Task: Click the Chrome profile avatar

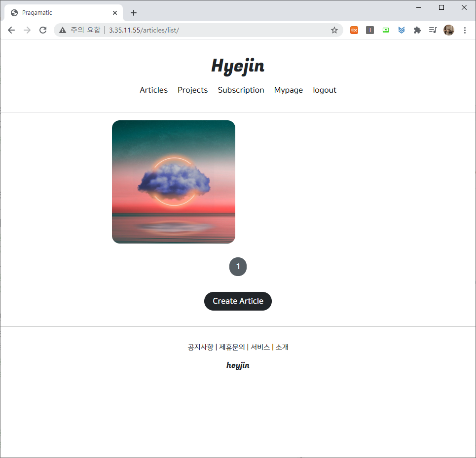Action: (448, 30)
